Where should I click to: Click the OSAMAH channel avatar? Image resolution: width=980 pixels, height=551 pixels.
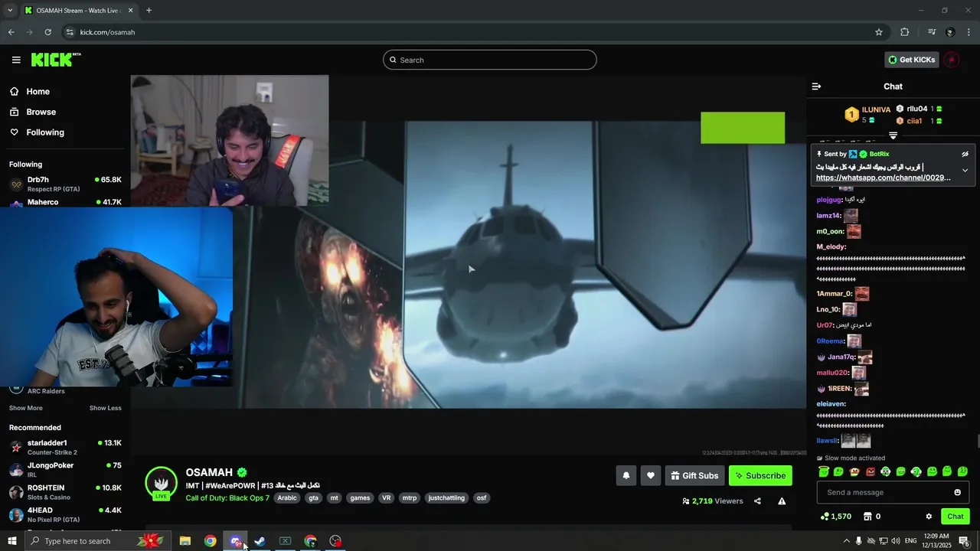coord(161,483)
